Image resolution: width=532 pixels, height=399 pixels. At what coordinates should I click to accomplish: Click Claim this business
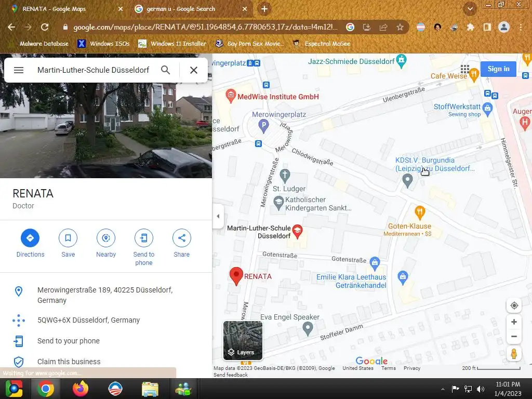[x=106, y=362]
